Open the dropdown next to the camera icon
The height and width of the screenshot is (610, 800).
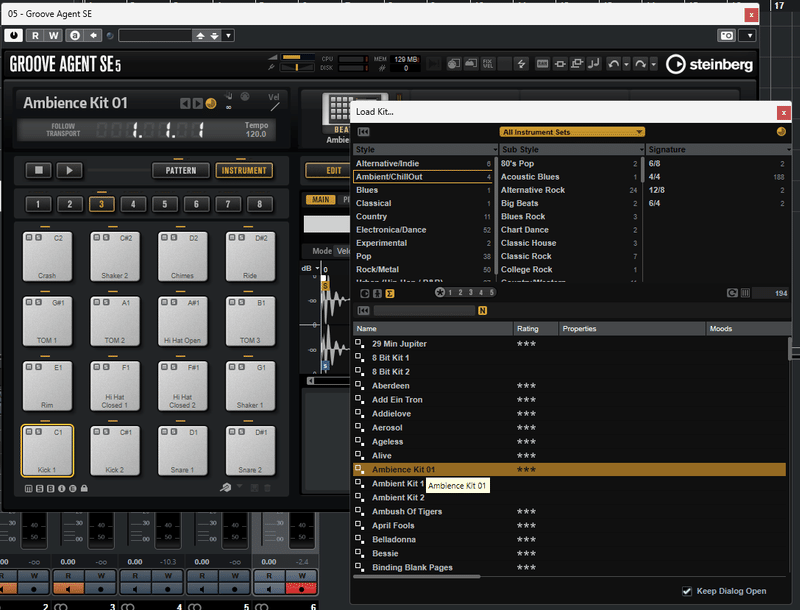(x=749, y=36)
